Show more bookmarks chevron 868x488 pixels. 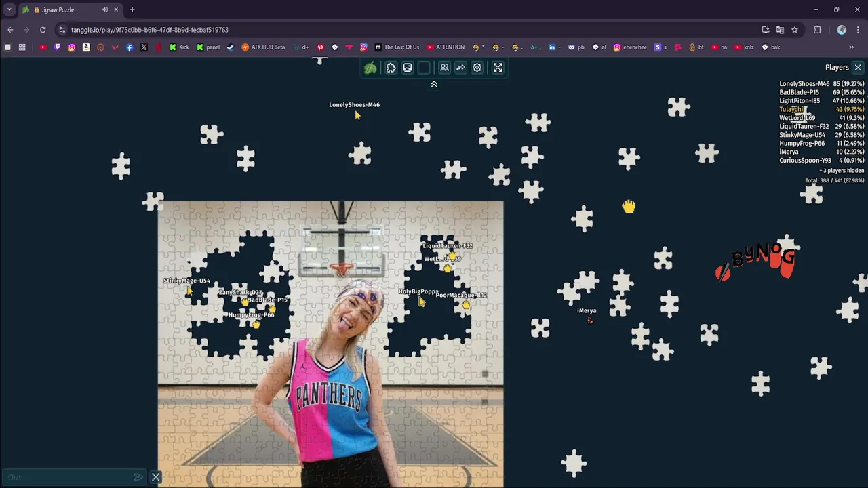[x=851, y=47]
